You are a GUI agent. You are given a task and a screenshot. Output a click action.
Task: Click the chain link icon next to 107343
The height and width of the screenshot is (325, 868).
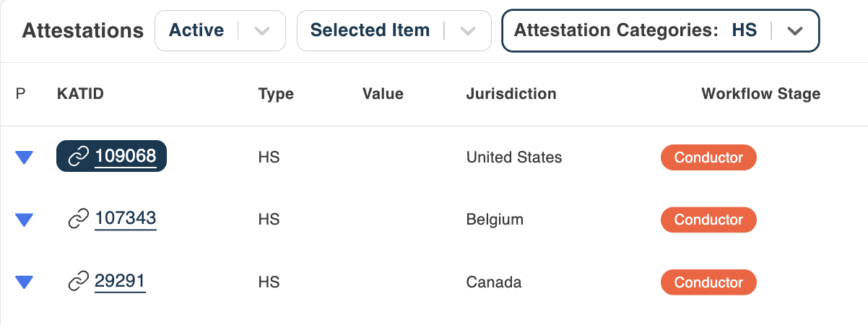(78, 219)
